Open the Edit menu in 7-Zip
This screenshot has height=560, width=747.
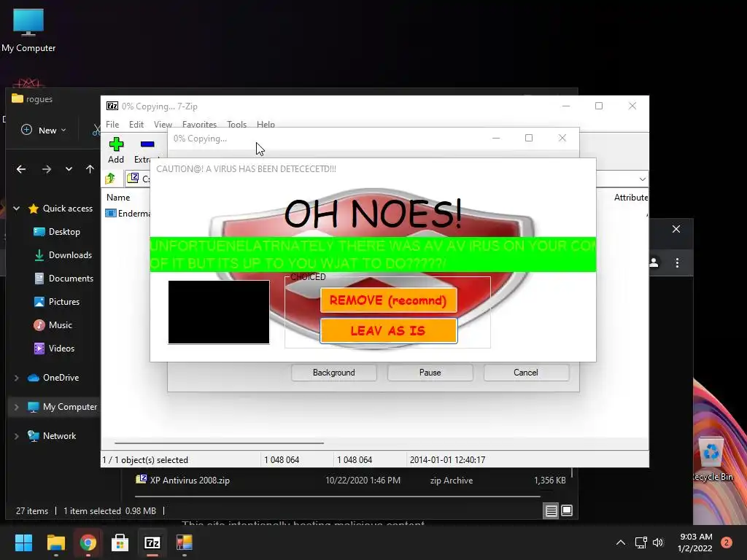click(x=136, y=124)
